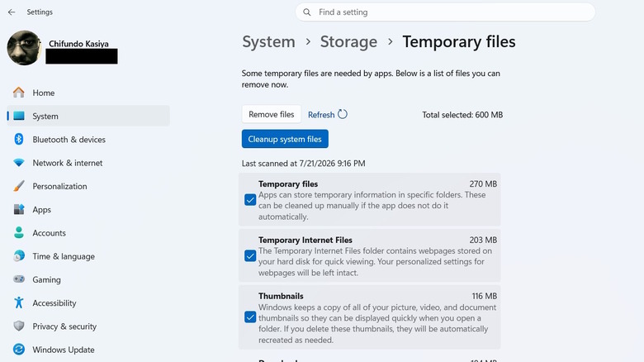
Task: Click the 203 MB size value
Action: point(483,240)
